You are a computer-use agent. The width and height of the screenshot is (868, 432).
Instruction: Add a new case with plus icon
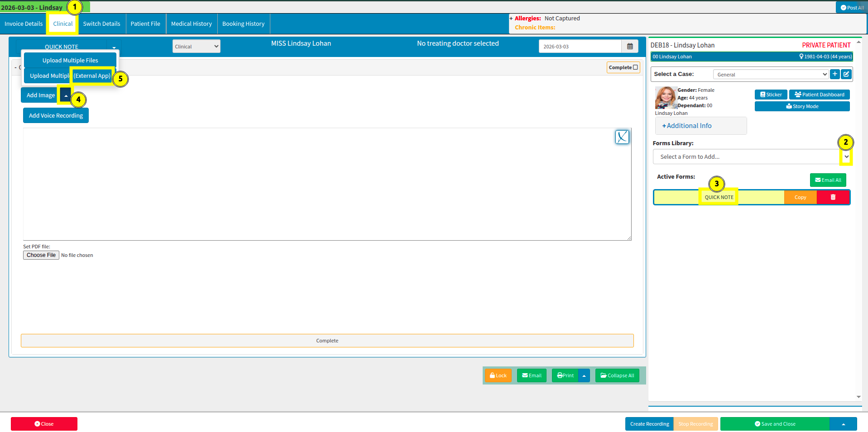tap(835, 74)
